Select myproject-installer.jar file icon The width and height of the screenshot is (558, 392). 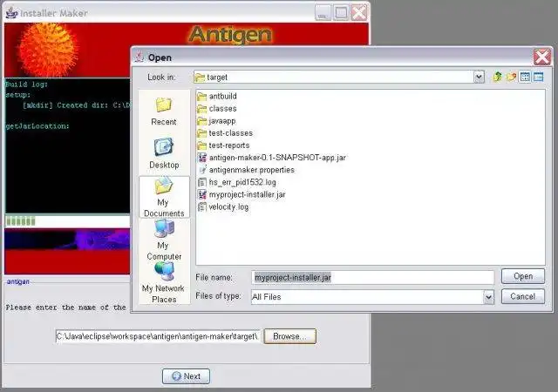click(x=201, y=194)
